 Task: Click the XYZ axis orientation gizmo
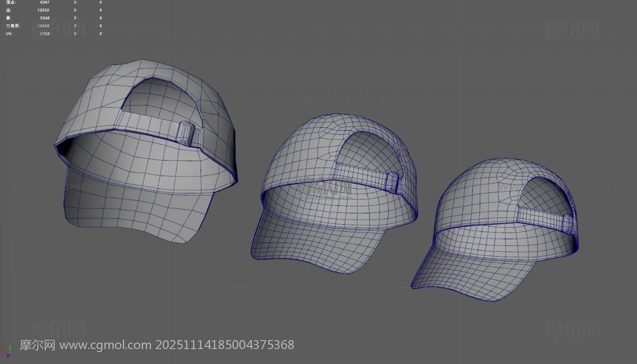(x=7, y=352)
